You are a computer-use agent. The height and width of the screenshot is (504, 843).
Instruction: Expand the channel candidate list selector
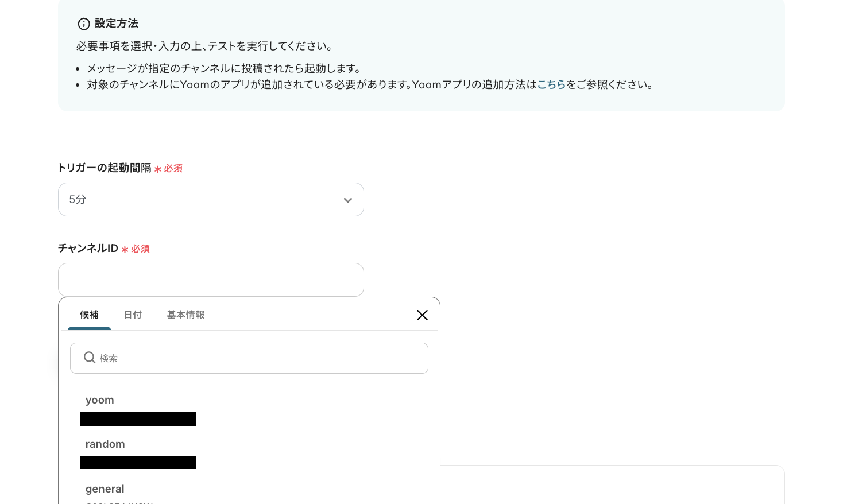tap(211, 280)
